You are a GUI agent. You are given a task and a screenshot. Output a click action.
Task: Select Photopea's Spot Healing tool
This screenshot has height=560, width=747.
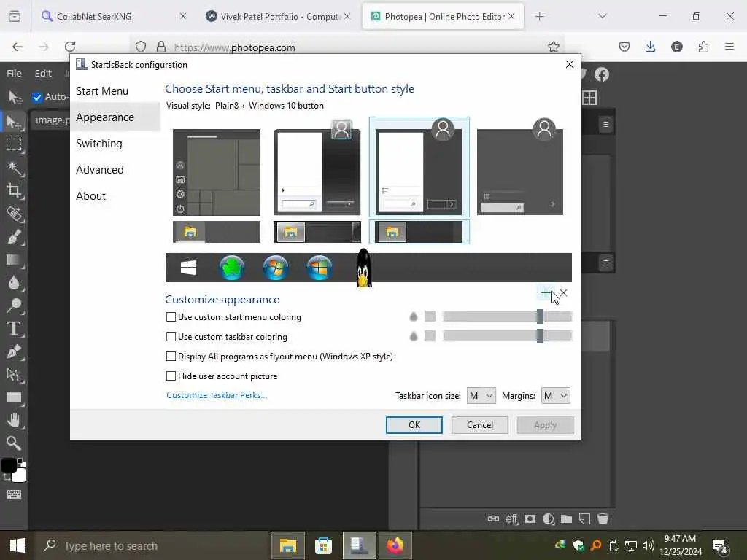[14, 214]
